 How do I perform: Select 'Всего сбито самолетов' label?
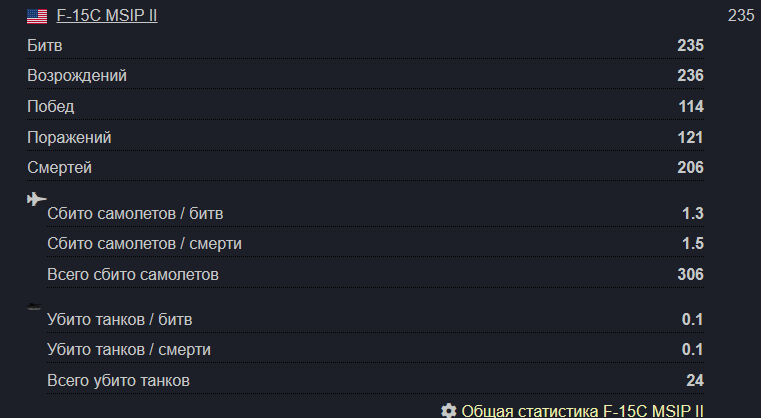[133, 274]
